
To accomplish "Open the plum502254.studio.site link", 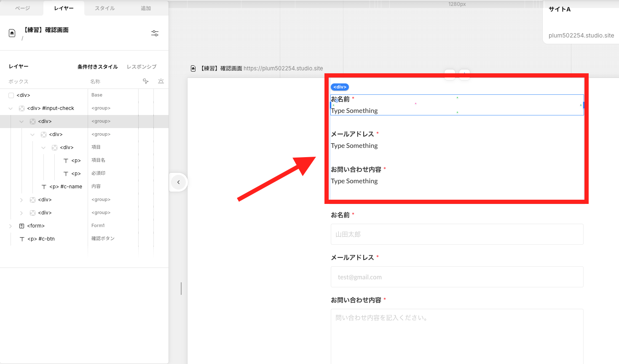I will (581, 35).
